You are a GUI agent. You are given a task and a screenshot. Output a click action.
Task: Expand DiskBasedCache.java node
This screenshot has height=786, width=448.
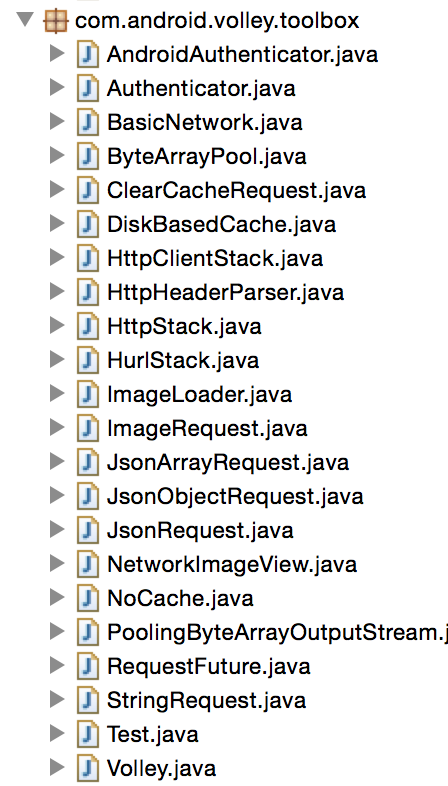pos(58,224)
